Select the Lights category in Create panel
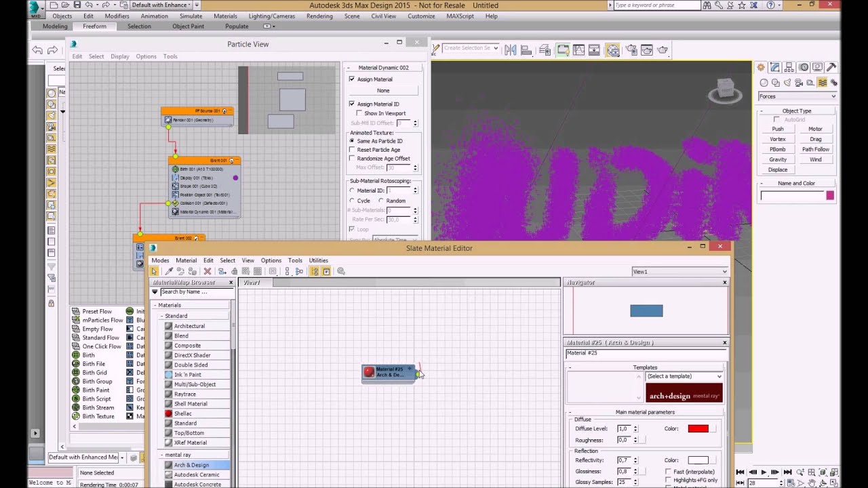This screenshot has height=488, width=868. click(788, 83)
